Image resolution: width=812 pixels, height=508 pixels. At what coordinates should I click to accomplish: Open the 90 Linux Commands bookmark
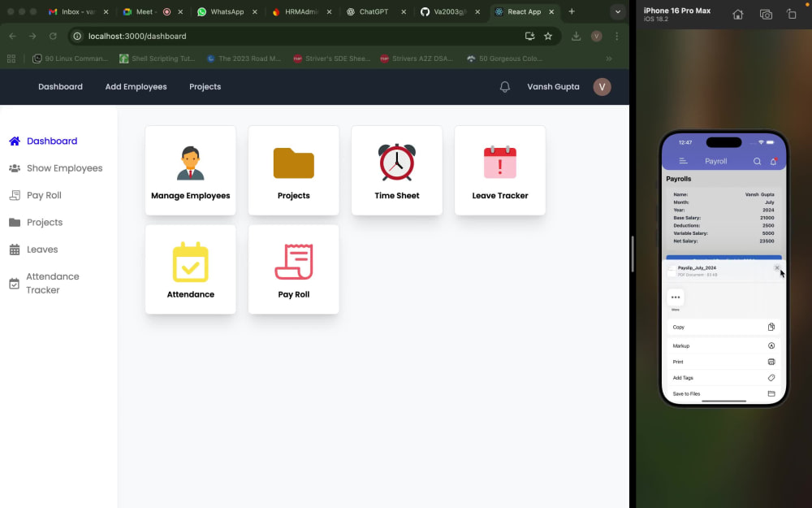(70, 59)
